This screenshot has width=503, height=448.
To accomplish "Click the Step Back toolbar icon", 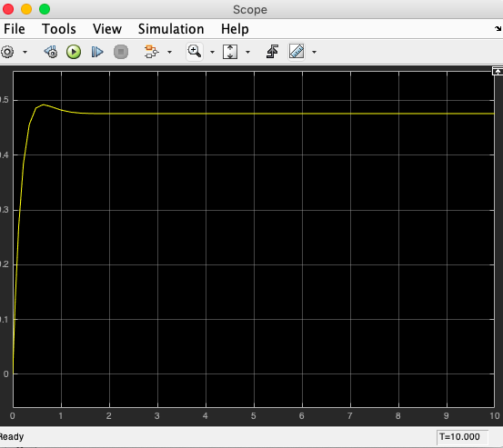I will [x=51, y=52].
